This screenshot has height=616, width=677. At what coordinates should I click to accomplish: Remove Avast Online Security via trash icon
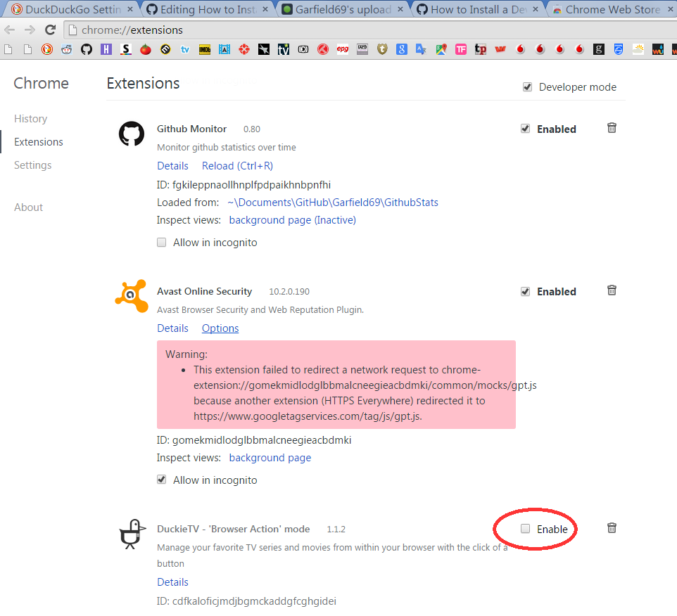[x=612, y=290]
